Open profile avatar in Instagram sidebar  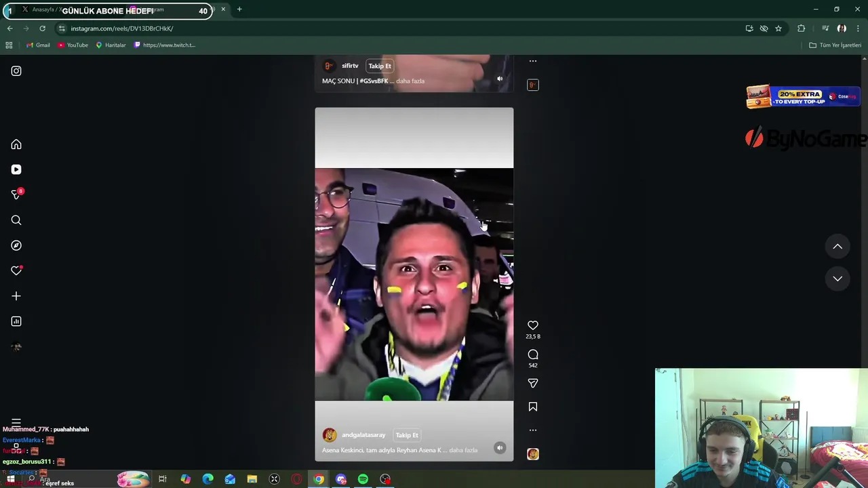point(16,347)
